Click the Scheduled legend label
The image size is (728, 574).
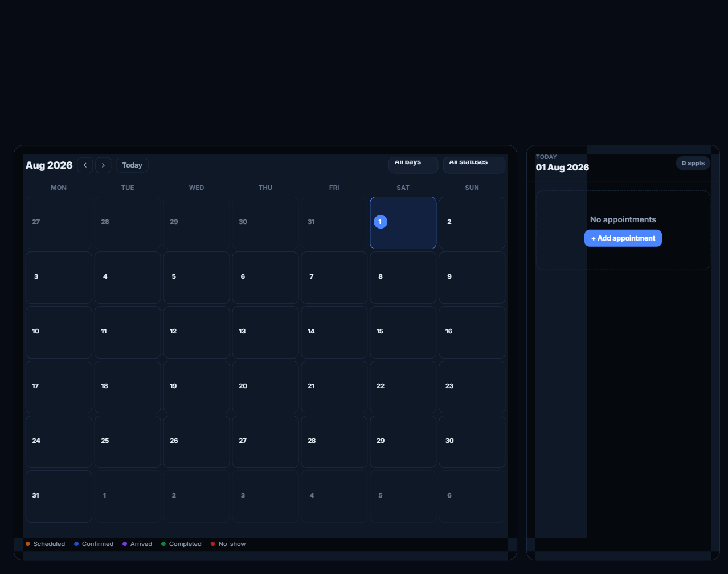[49, 544]
